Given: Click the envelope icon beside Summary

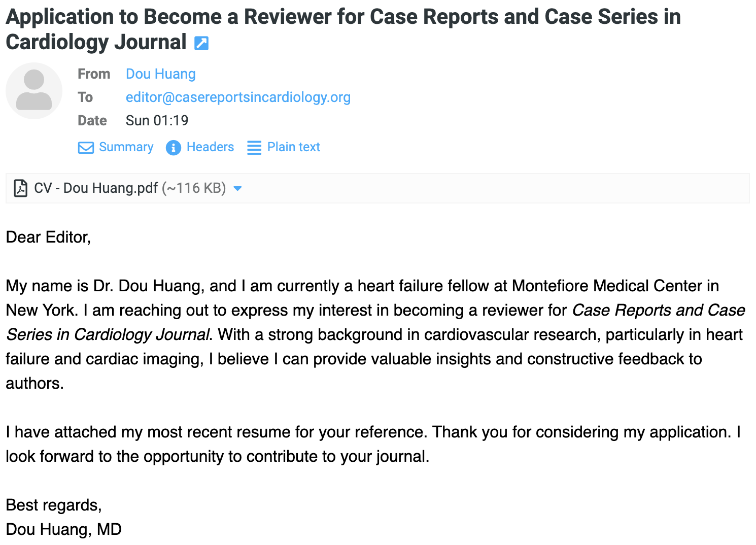Looking at the screenshot, I should click(86, 148).
